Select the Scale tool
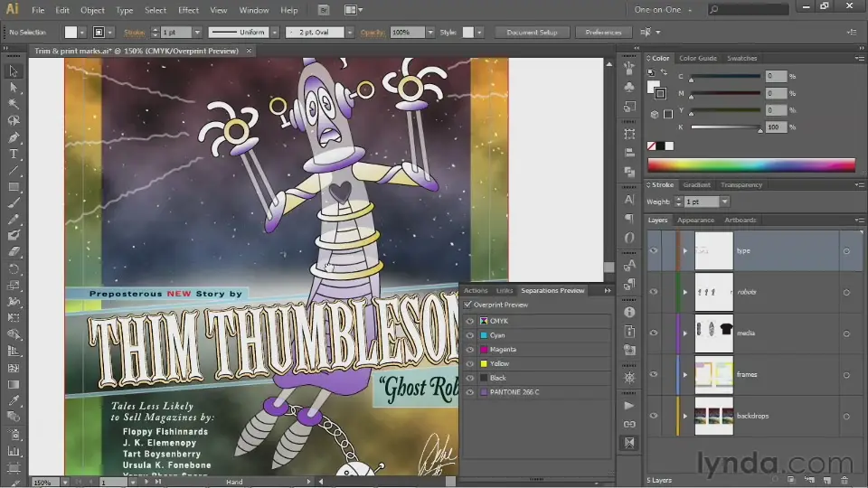 (14, 286)
